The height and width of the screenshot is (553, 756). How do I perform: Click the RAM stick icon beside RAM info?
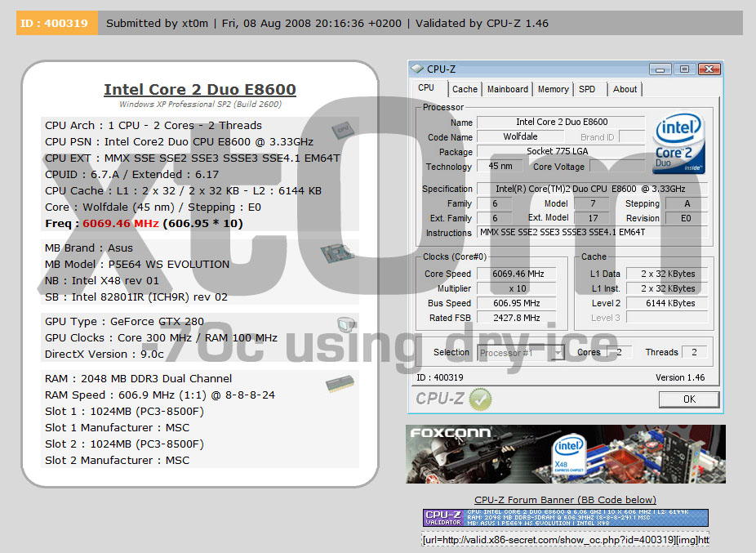tap(340, 384)
